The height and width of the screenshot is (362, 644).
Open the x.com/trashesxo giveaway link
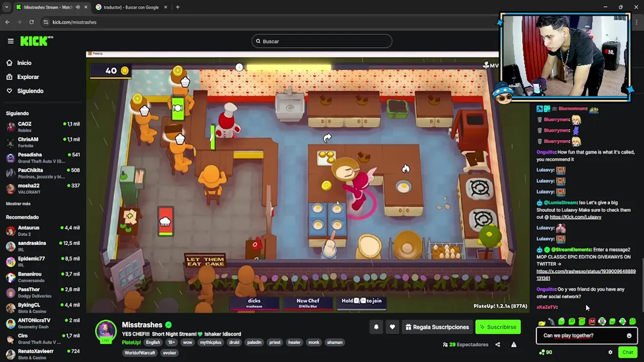point(586,275)
